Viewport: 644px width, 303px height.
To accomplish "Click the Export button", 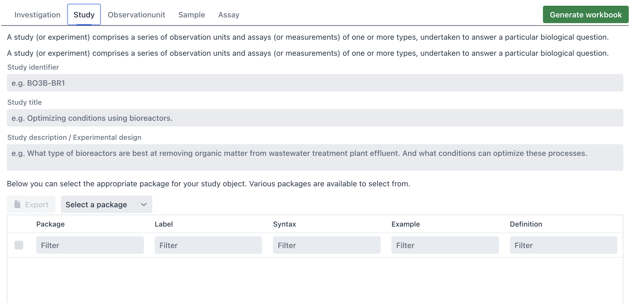I will (x=31, y=204).
